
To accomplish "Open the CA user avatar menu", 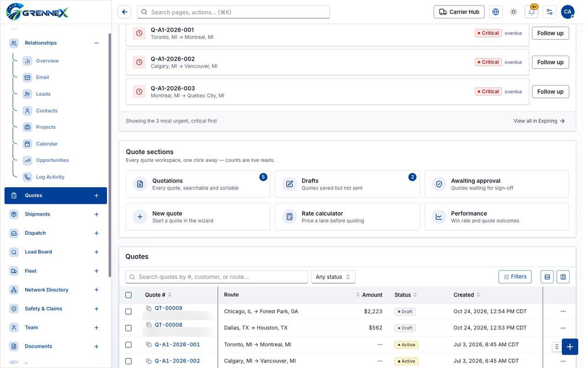I will point(568,12).
